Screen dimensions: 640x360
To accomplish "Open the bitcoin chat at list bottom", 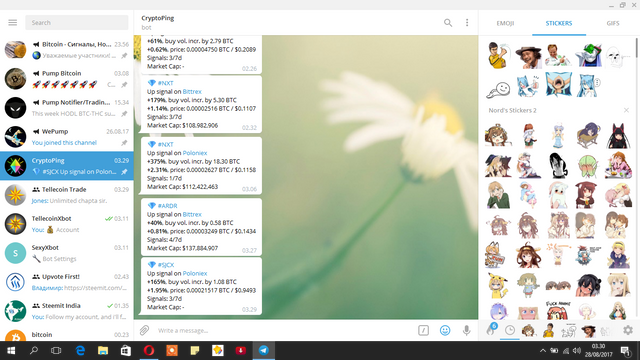I will [x=67, y=335].
